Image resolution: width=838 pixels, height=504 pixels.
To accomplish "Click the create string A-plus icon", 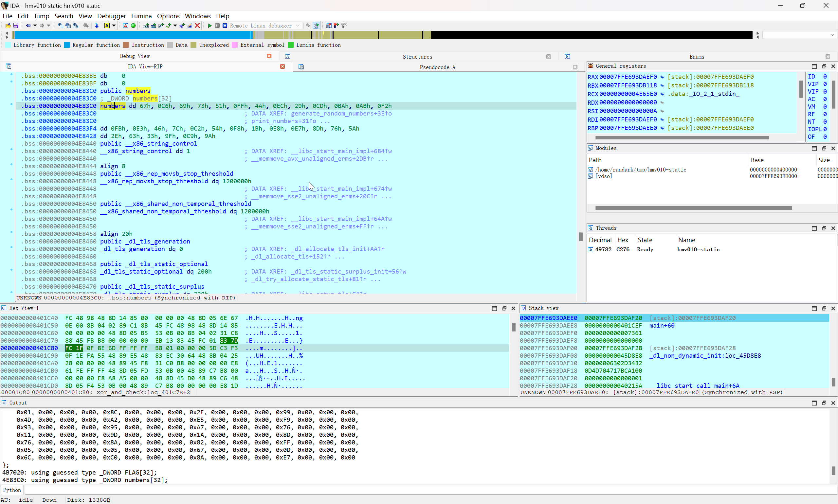I will [161, 26].
